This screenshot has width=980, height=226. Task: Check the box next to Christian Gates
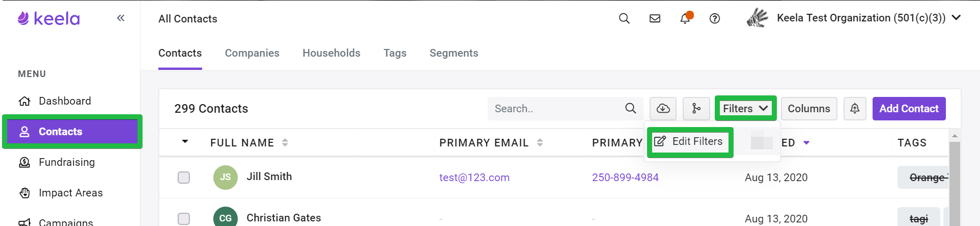click(x=184, y=219)
